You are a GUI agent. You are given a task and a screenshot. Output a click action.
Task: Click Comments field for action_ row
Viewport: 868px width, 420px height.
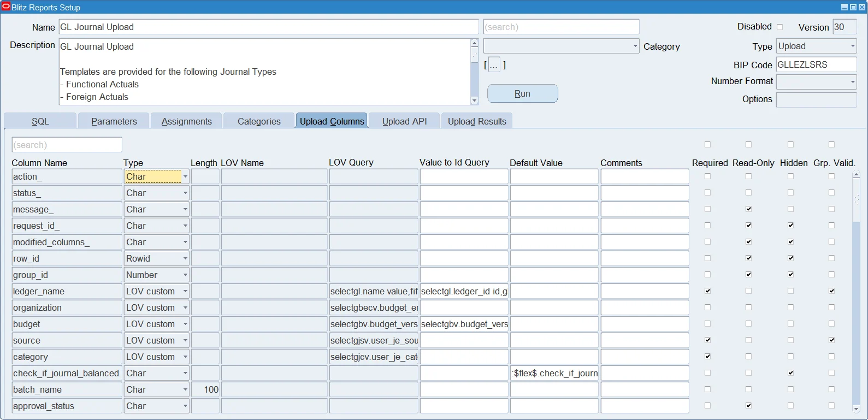[x=645, y=176]
